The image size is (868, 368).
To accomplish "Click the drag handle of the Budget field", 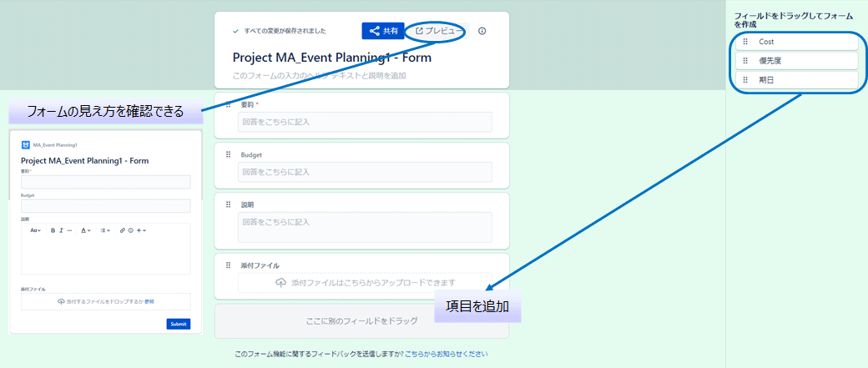I will (x=228, y=155).
